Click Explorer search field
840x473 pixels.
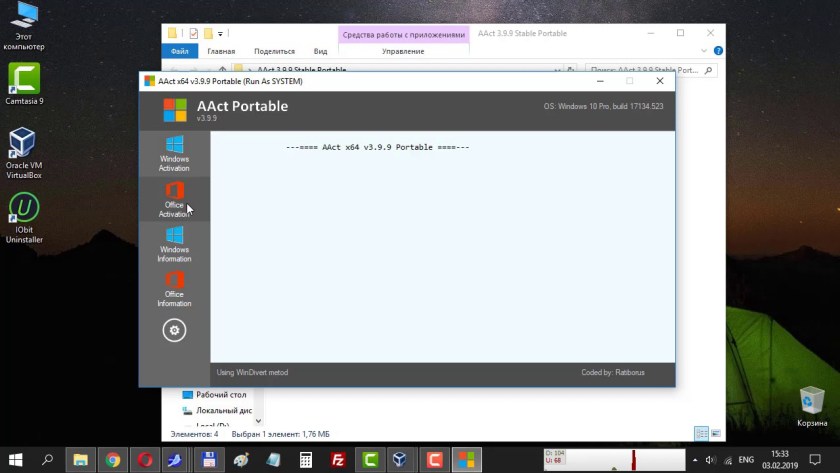coord(650,70)
